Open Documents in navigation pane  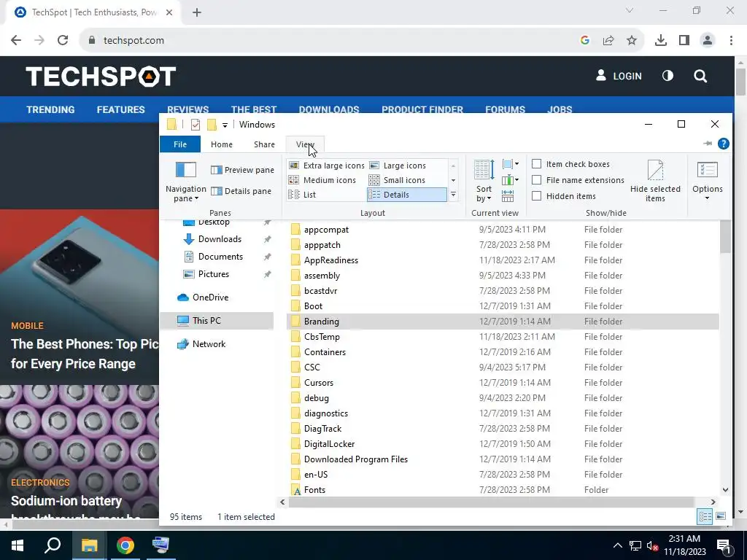pyautogui.click(x=220, y=257)
